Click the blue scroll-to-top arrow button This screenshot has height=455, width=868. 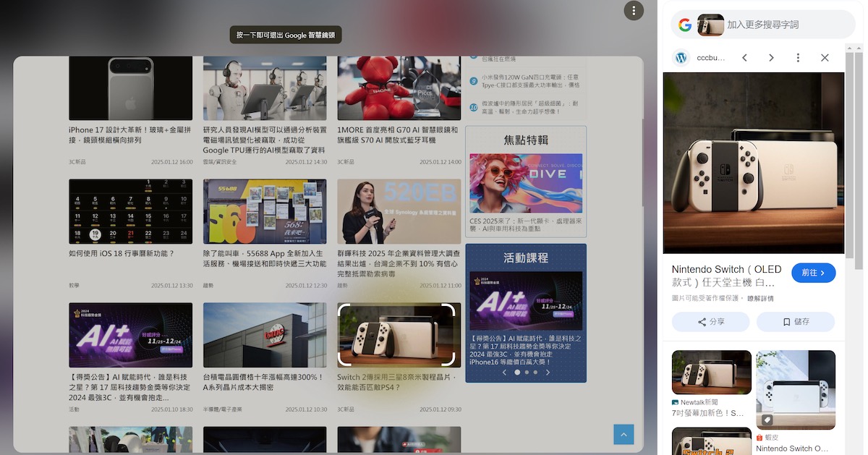tap(624, 434)
